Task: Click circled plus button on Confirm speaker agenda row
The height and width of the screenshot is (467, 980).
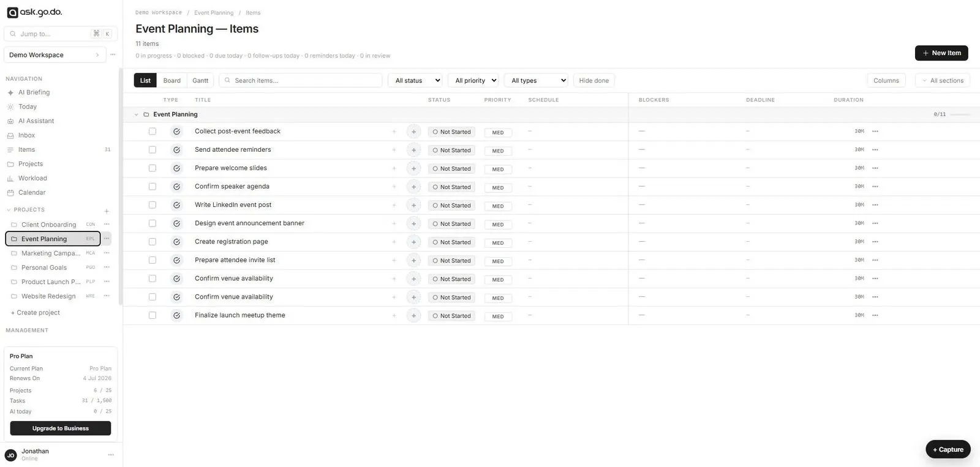Action: point(413,187)
